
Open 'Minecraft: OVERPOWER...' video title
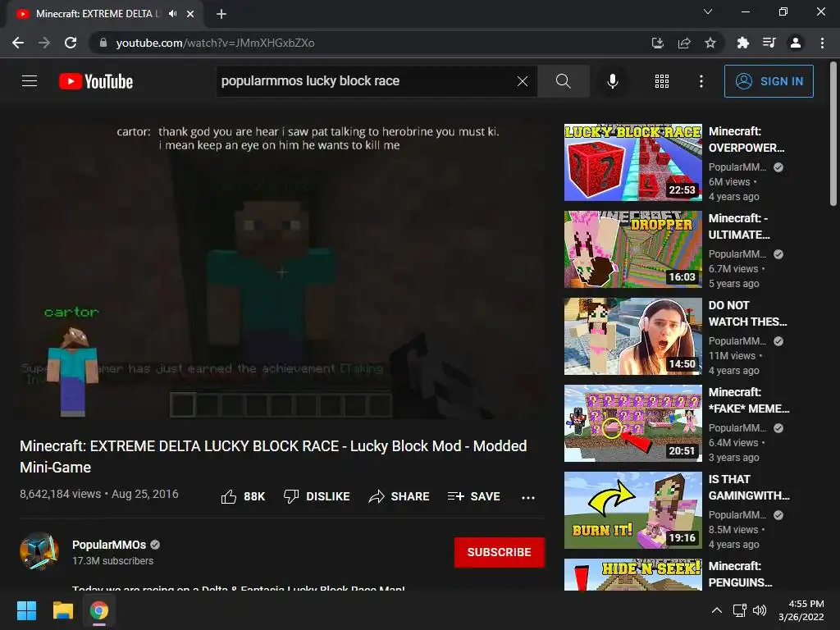point(746,139)
